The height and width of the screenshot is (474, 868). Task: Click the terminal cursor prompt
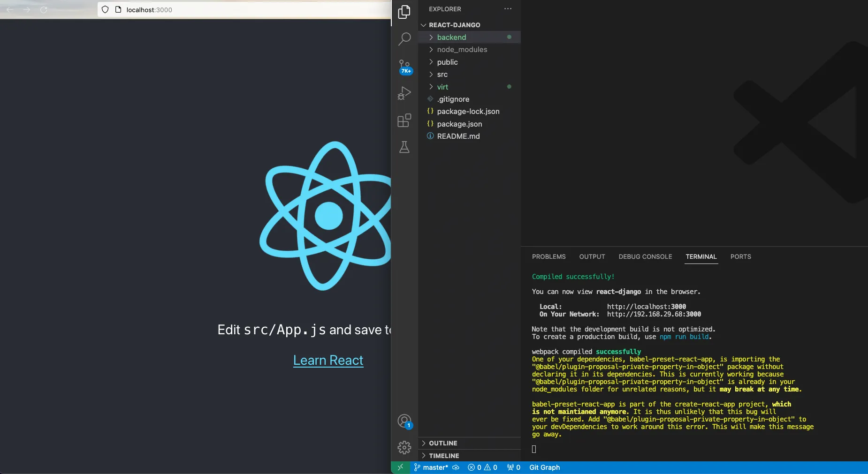pyautogui.click(x=534, y=449)
